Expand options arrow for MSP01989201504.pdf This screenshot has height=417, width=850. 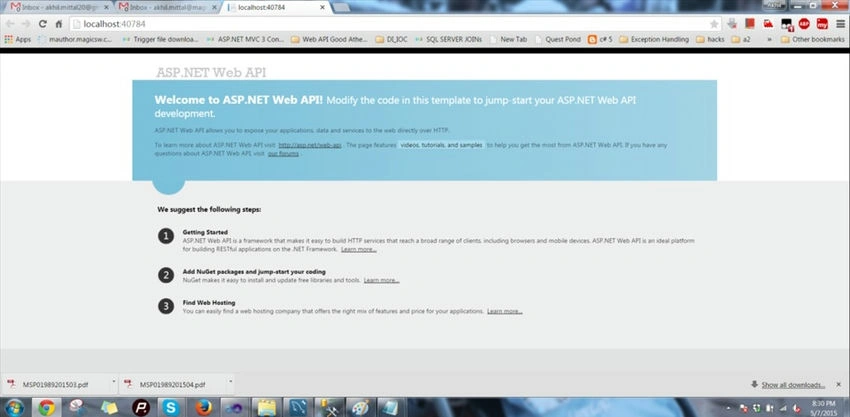point(230,382)
